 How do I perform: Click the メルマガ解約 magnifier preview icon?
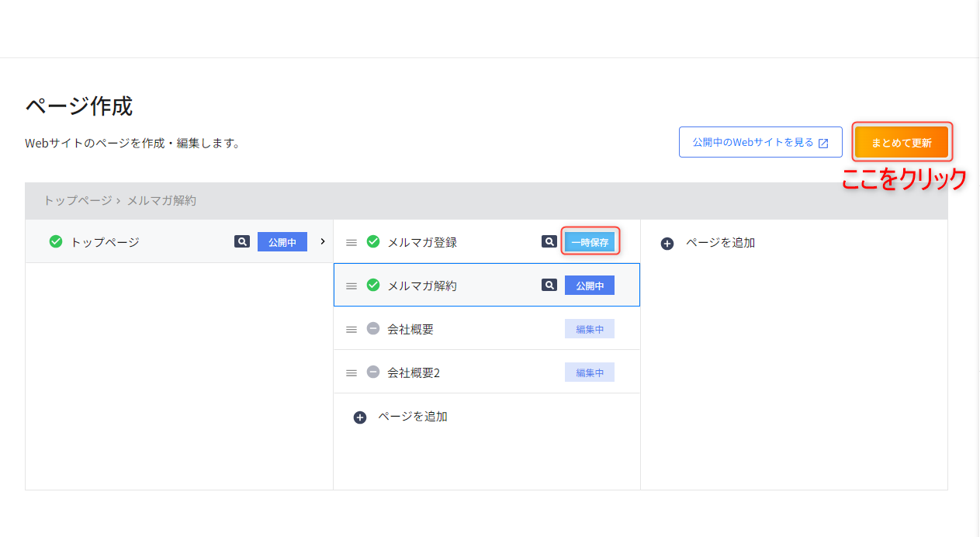click(x=549, y=286)
